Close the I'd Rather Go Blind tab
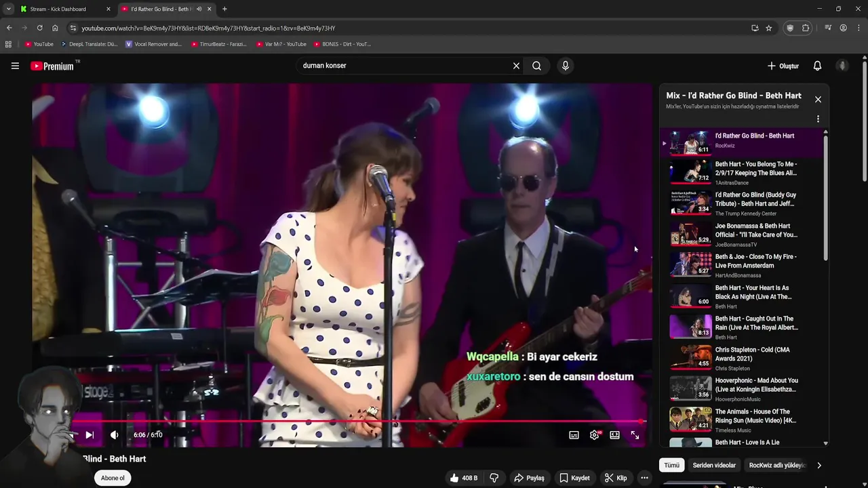This screenshot has width=868, height=488. coord(209,9)
